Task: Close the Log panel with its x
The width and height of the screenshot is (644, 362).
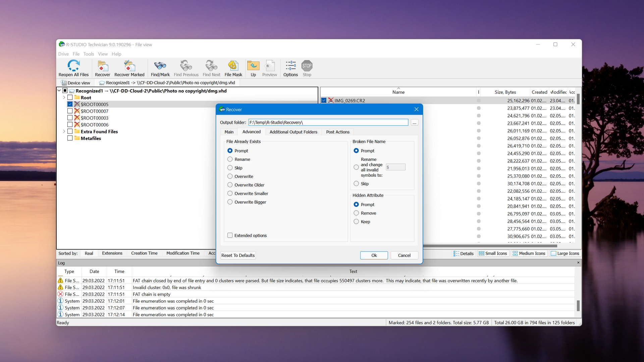Action: (x=578, y=262)
